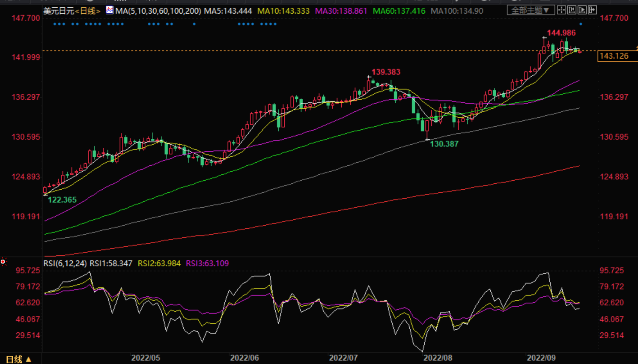
Task: Select the RSI(6,12,24) indicator label
Action: pyautogui.click(x=65, y=263)
